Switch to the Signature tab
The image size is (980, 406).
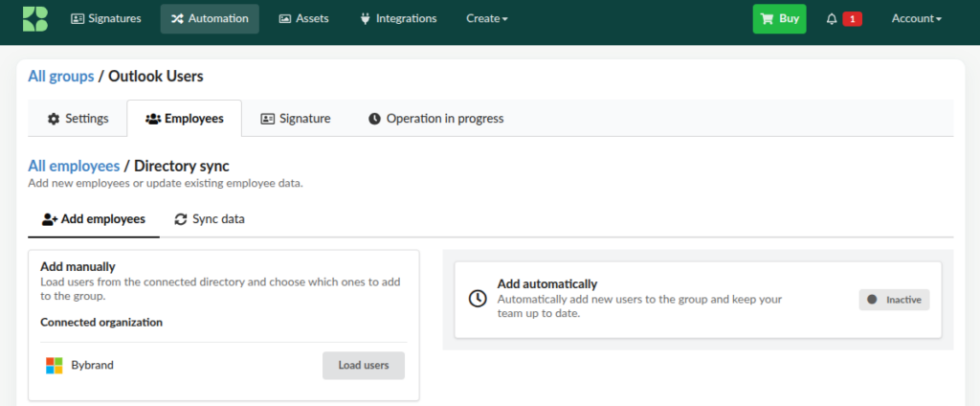[x=296, y=118]
